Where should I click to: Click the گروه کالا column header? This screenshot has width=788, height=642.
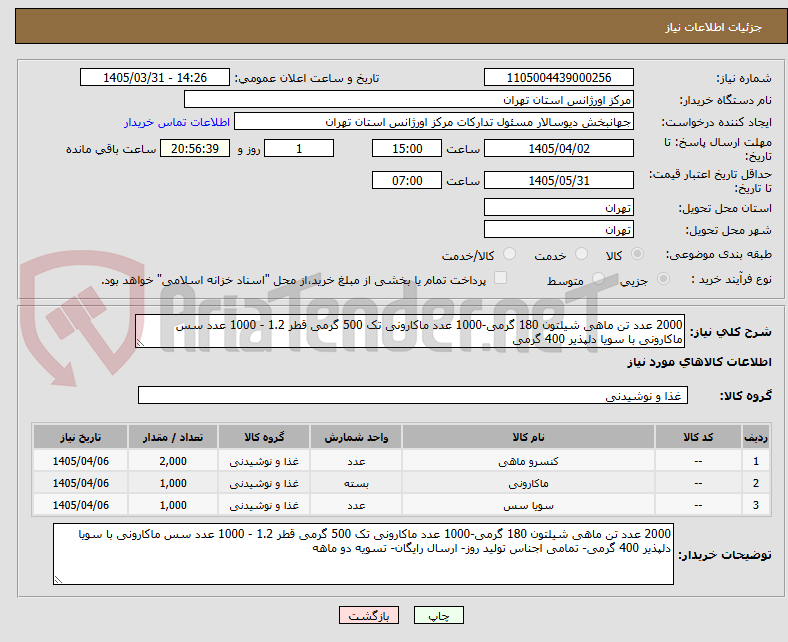(x=264, y=437)
